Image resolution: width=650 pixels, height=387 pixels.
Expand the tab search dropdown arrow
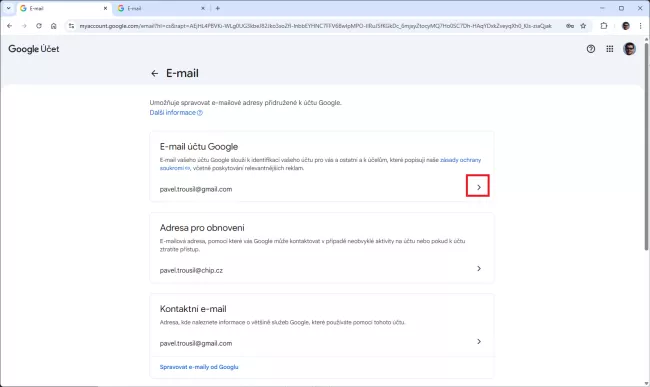pos(8,8)
